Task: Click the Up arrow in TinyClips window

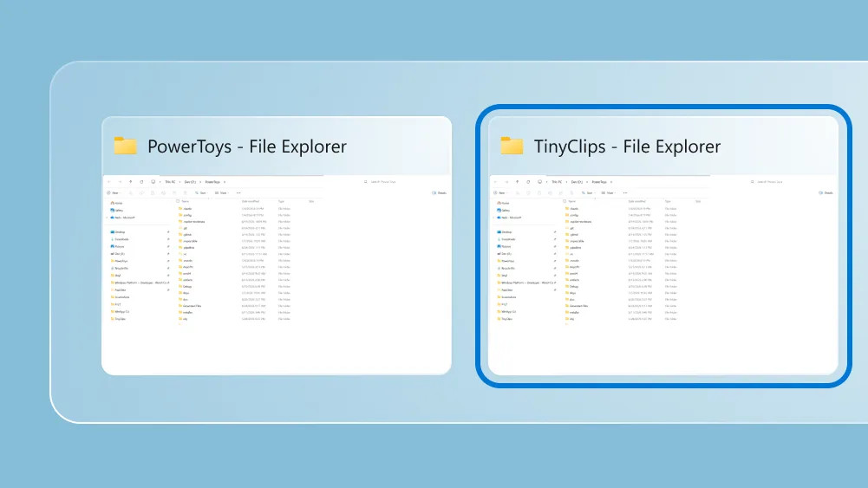Action: coord(518,181)
